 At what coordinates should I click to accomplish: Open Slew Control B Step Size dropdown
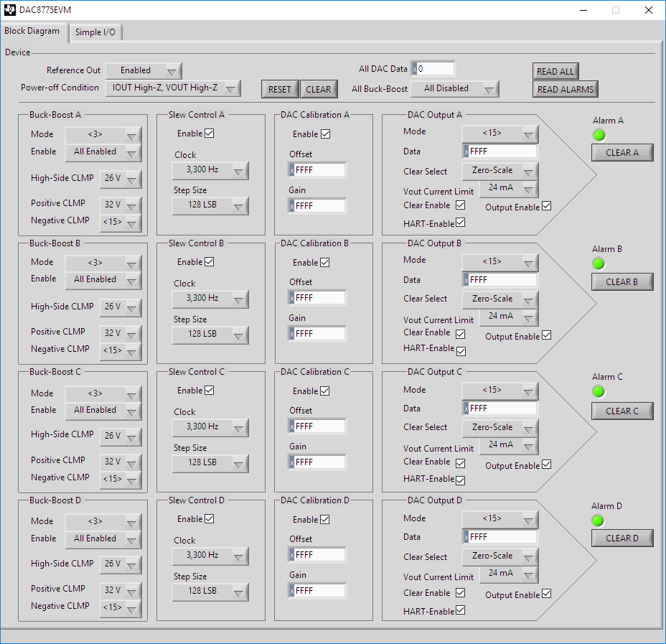coord(210,335)
